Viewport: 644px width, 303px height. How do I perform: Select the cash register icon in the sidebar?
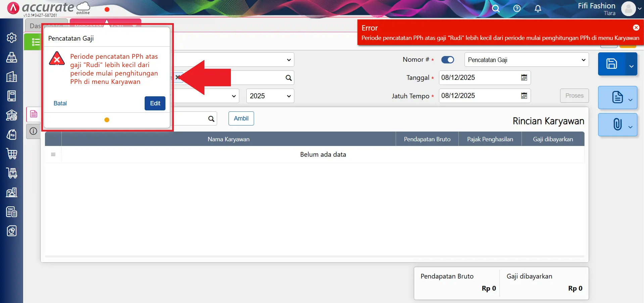(x=12, y=57)
